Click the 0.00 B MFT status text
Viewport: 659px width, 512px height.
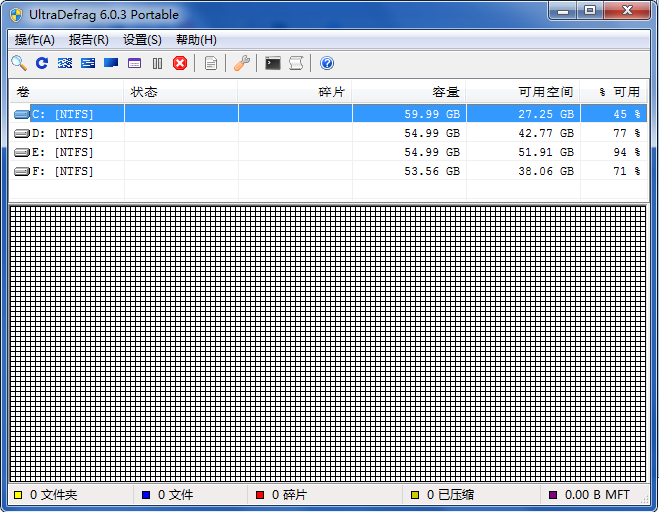click(x=597, y=495)
